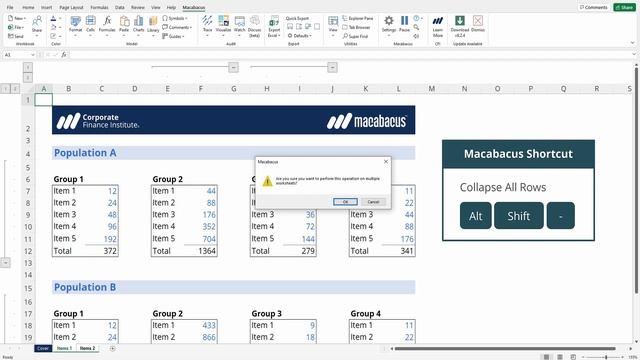Launch Super Find
The height and width of the screenshot is (360, 640).
356,36
